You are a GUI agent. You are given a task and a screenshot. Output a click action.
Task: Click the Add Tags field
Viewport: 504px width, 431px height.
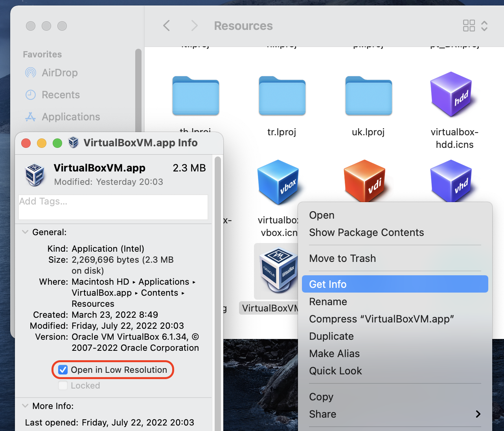click(113, 207)
